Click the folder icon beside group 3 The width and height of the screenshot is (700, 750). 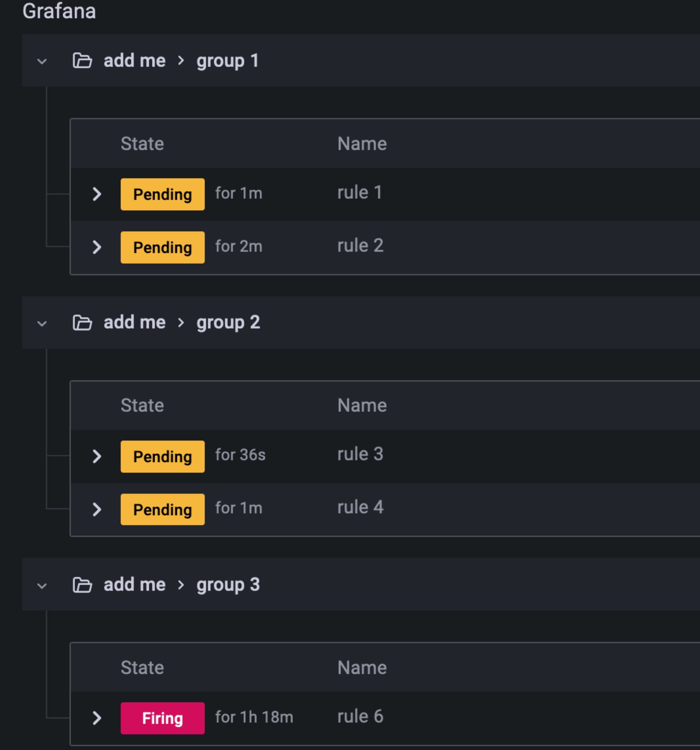click(82, 584)
